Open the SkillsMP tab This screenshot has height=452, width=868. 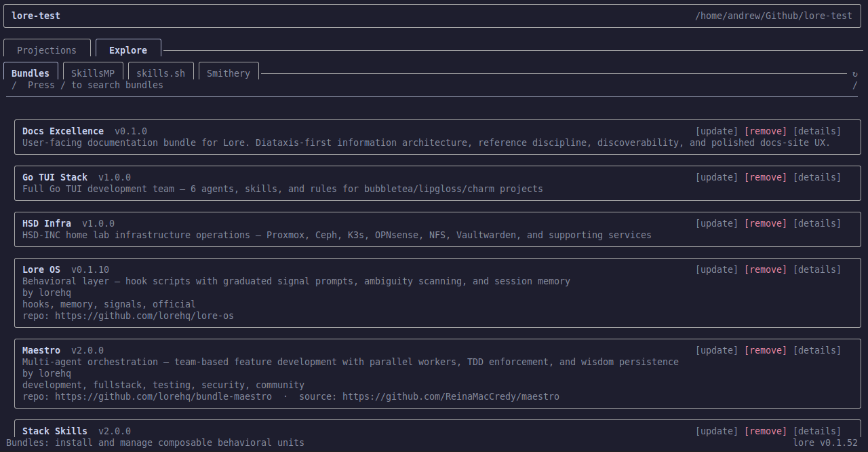pyautogui.click(x=93, y=73)
